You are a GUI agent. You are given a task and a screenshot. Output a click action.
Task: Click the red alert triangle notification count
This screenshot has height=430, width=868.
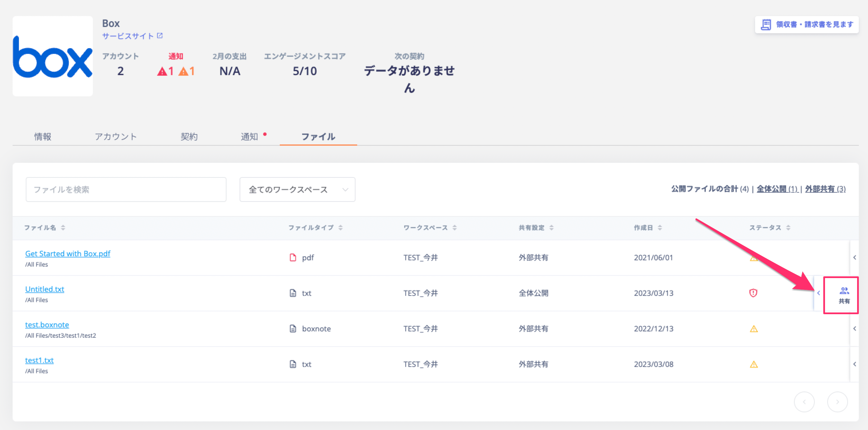click(x=165, y=71)
